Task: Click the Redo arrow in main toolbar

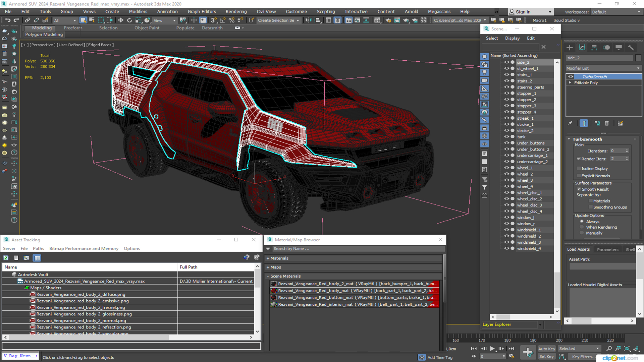Action: 16,20
